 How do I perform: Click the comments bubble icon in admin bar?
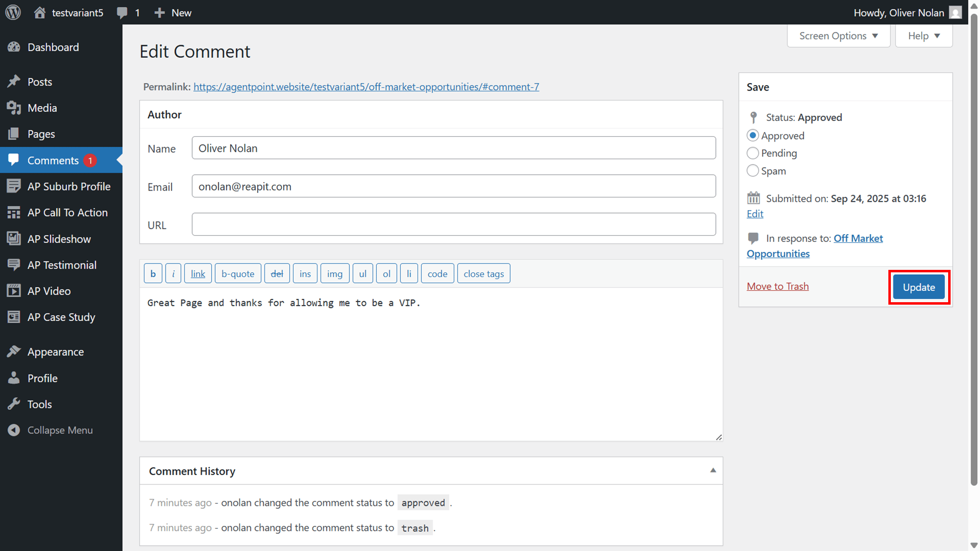pos(122,13)
